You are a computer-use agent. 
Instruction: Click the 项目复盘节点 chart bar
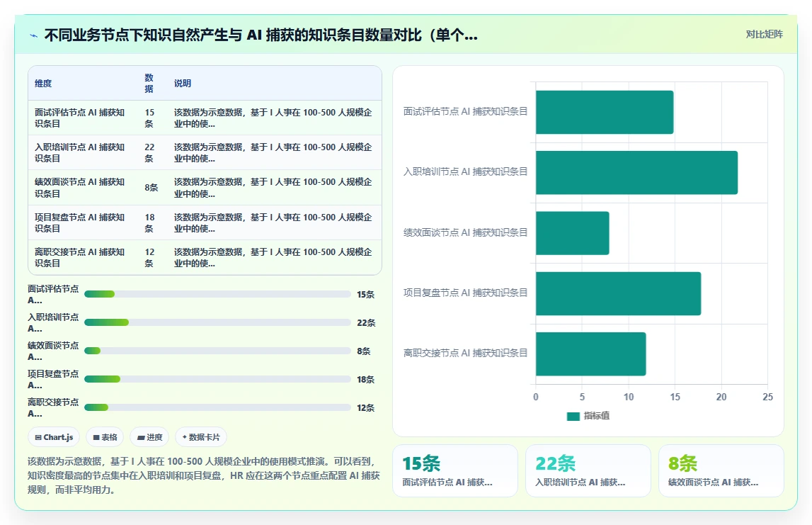click(618, 293)
